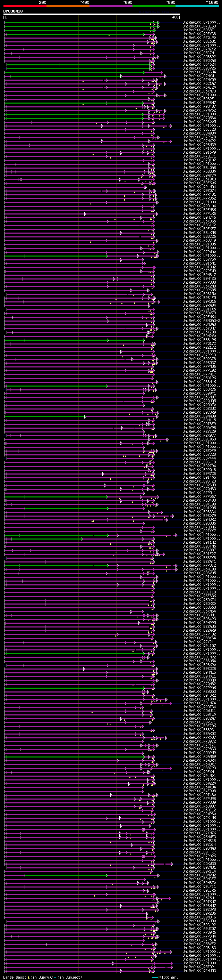Open UniRef100_A3BML6 entry

coord(199,382)
